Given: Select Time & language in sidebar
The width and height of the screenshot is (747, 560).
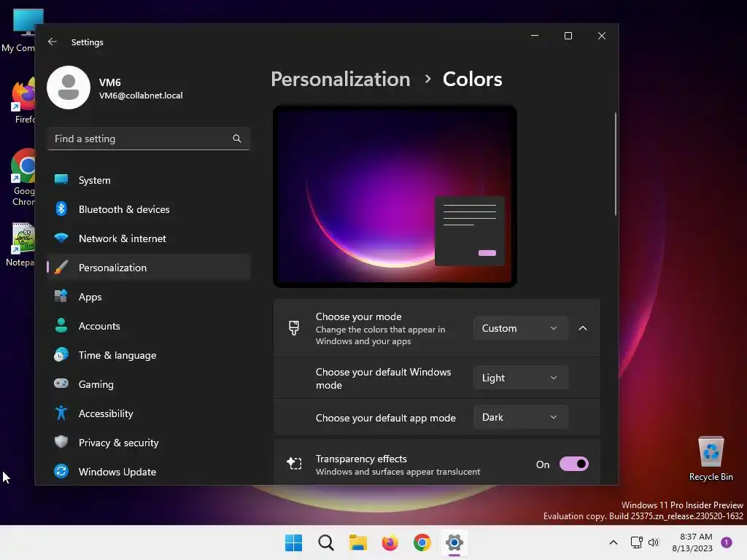Looking at the screenshot, I should click(149, 355).
